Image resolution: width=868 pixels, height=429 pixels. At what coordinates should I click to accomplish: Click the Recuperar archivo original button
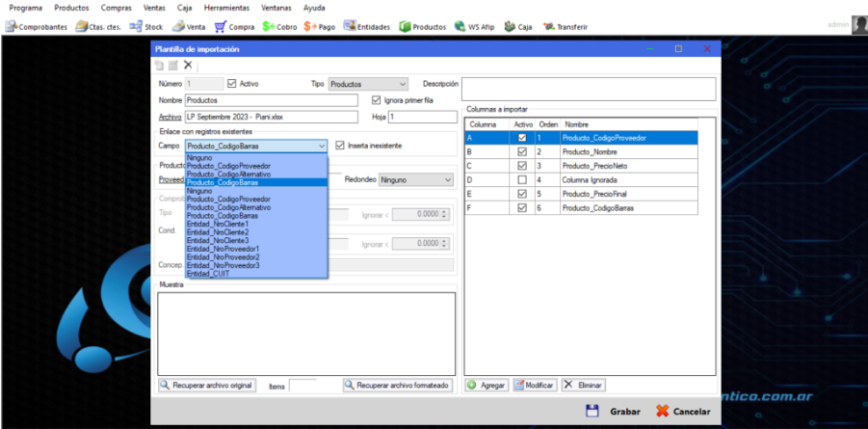(207, 386)
